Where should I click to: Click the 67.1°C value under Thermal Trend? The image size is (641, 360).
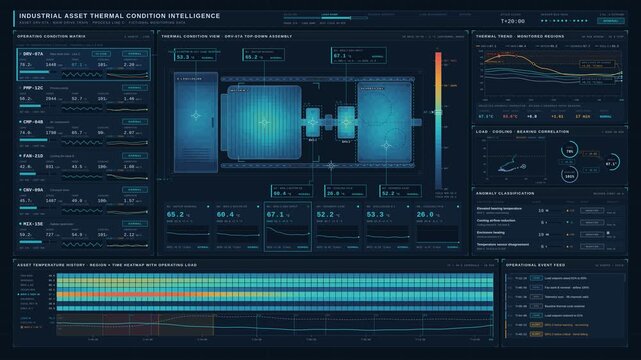[486, 116]
